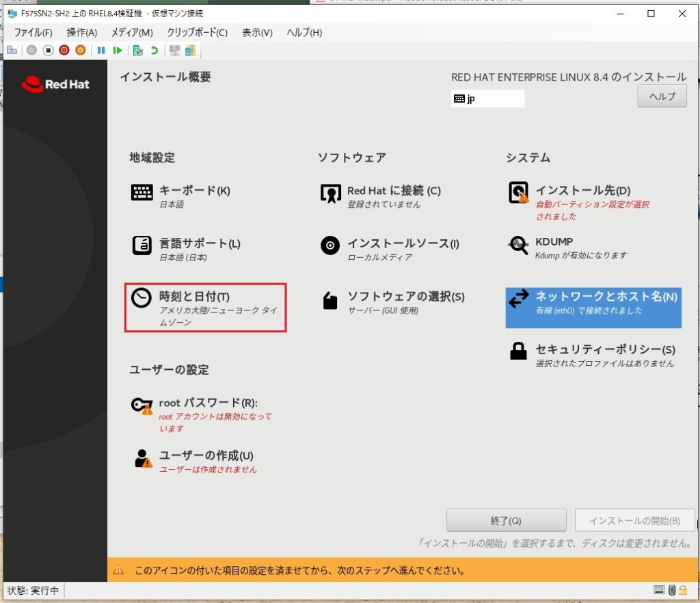Click the 地域設定 section heading
Image resolution: width=700 pixels, height=603 pixels.
point(152,157)
